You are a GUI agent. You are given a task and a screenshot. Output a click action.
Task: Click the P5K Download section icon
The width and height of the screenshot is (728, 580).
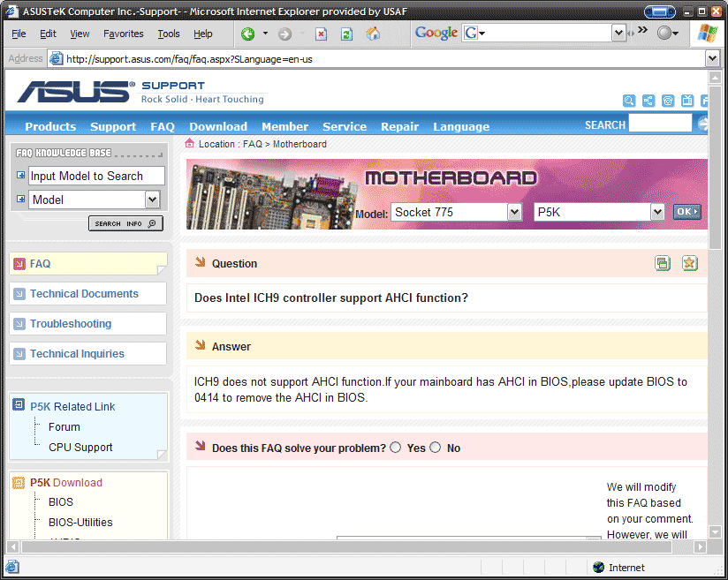click(x=19, y=483)
